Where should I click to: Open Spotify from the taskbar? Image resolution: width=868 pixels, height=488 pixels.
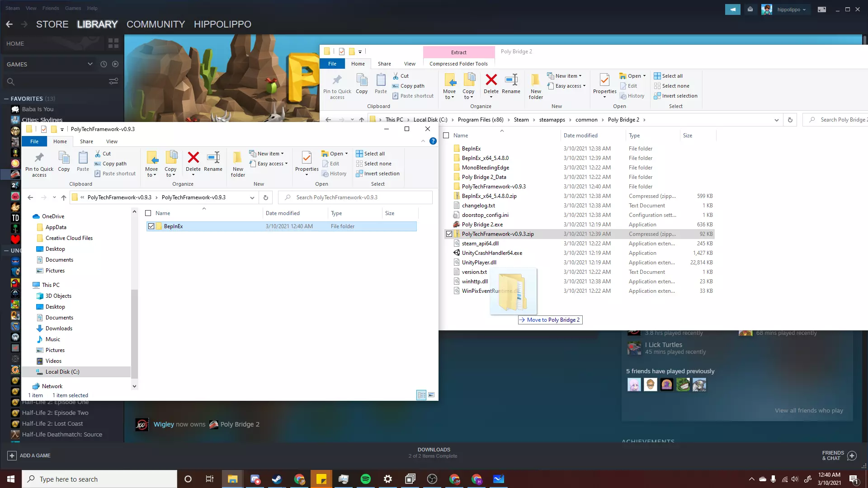366,479
